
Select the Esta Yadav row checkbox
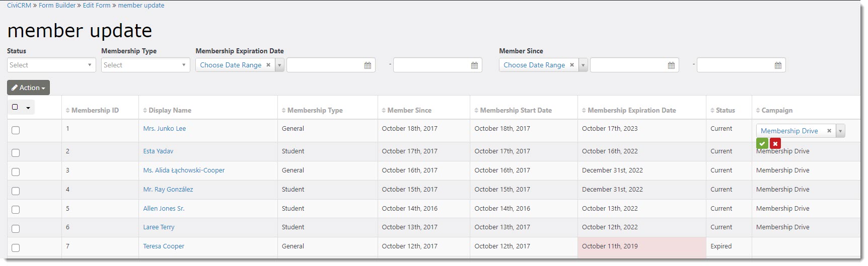pos(16,153)
